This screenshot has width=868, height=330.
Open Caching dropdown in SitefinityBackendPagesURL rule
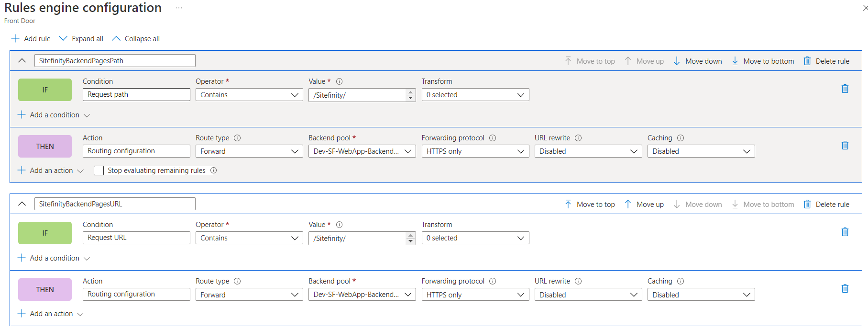coord(701,295)
